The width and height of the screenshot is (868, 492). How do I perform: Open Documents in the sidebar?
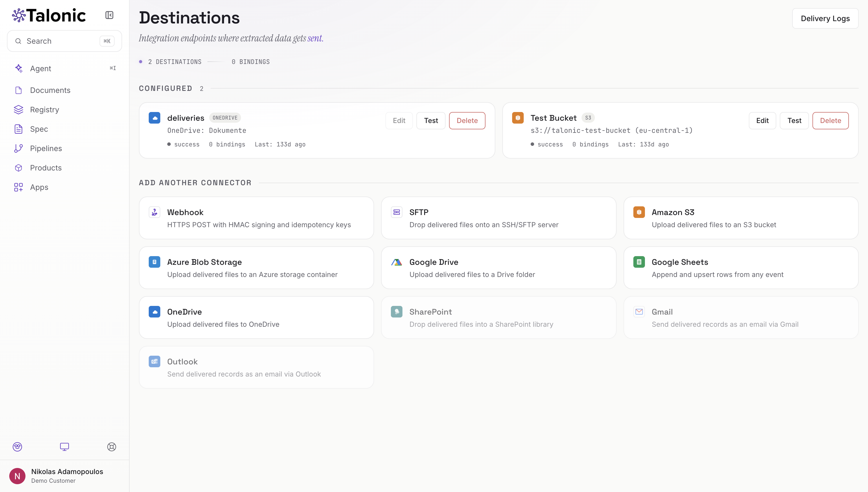pos(64,90)
